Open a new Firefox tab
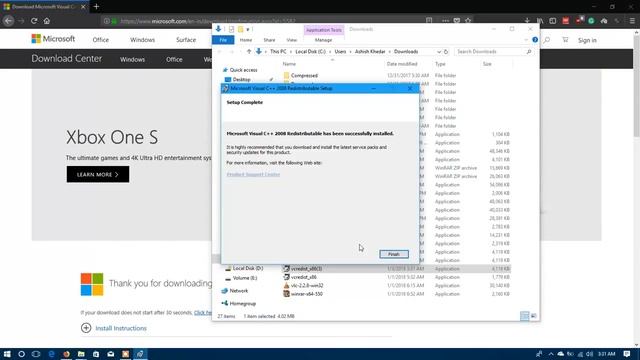 (x=96, y=7)
